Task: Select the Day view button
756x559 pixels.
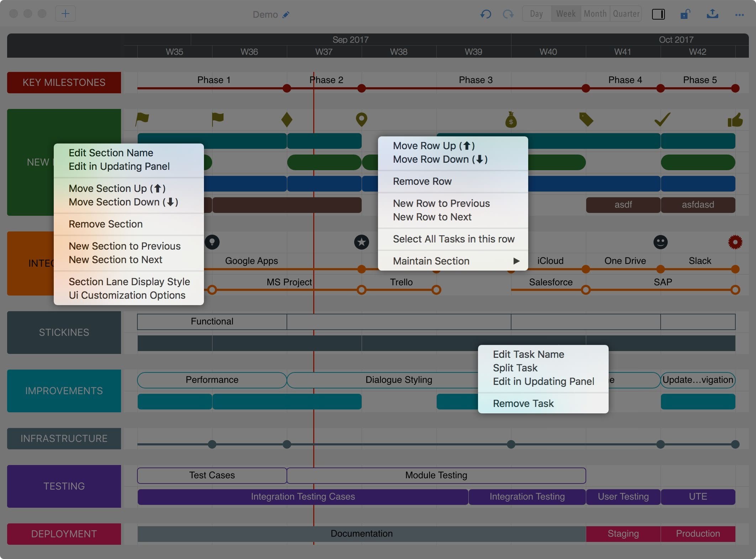Action: (536, 14)
